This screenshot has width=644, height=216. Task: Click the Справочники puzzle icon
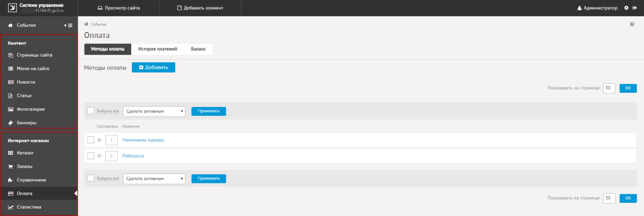10,180
